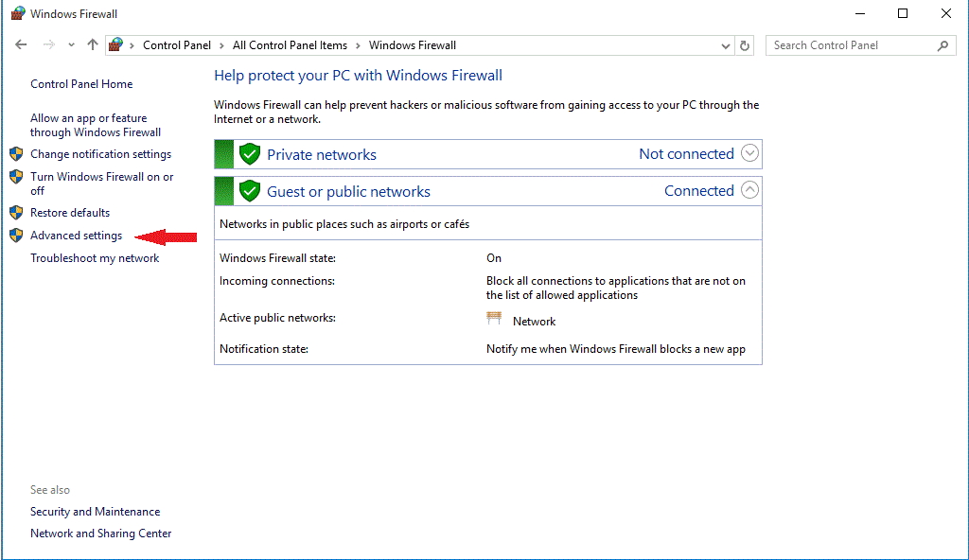Open the address bar history dropdown
Image resolution: width=969 pixels, height=560 pixels.
tap(725, 44)
